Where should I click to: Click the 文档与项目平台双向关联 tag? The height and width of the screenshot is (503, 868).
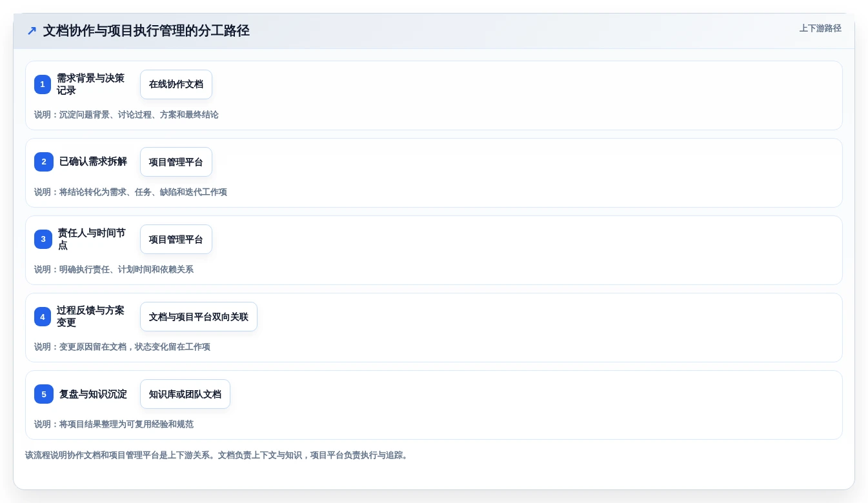[x=199, y=317]
